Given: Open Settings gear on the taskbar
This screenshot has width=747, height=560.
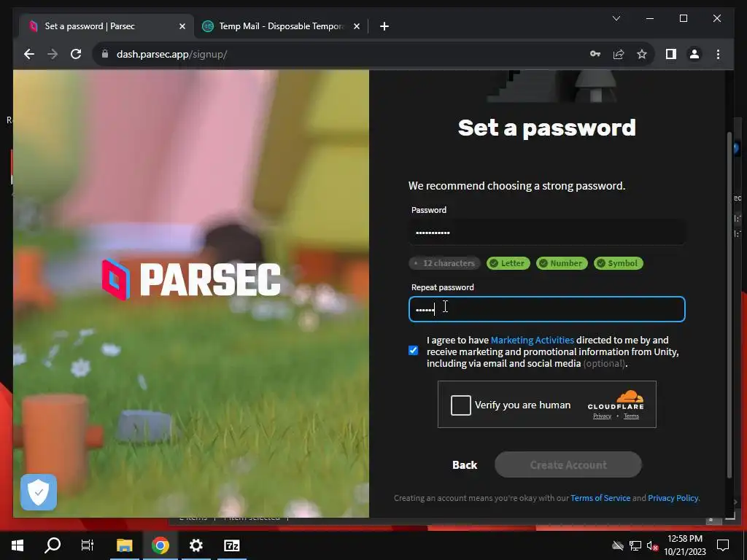Looking at the screenshot, I should pos(196,545).
